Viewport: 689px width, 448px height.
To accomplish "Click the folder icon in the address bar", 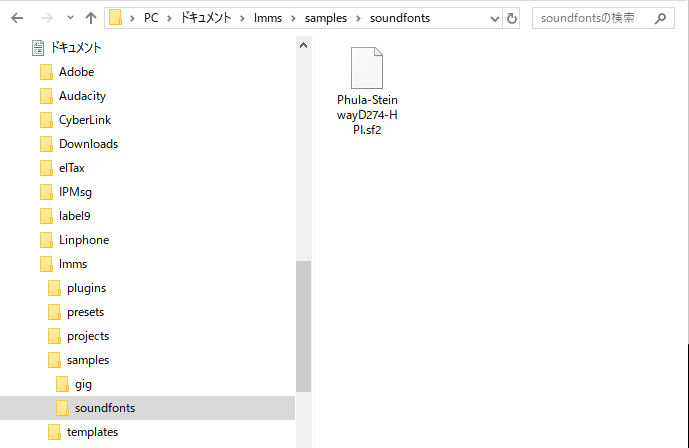I will point(115,18).
